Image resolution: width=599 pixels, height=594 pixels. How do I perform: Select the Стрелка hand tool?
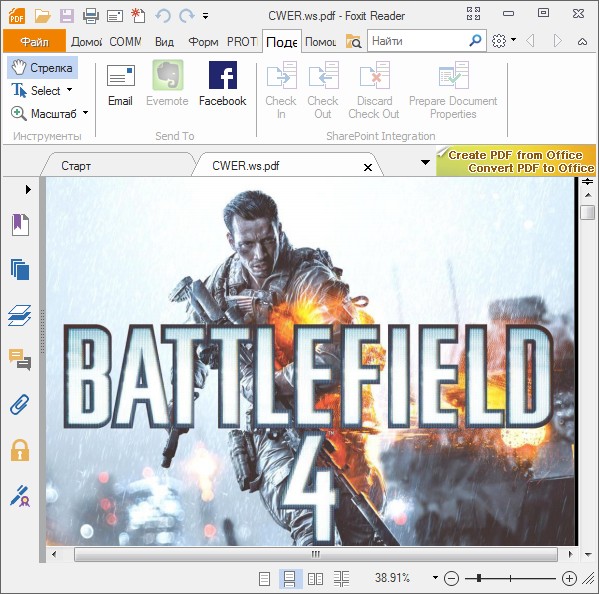click(42, 68)
